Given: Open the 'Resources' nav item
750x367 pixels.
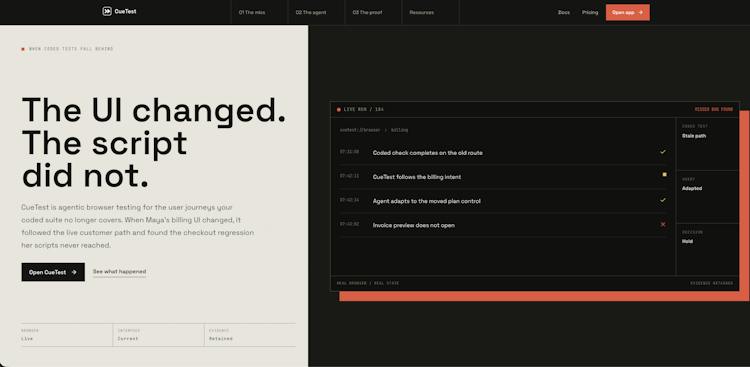Looking at the screenshot, I should click(421, 12).
